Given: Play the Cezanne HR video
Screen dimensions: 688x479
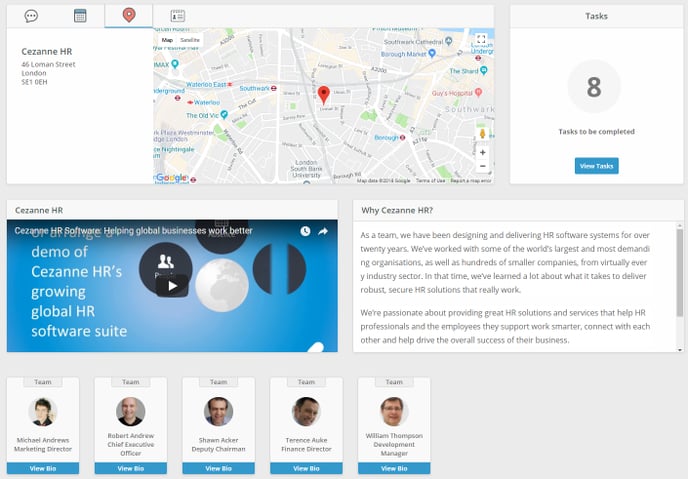Looking at the screenshot, I should pos(172,286).
